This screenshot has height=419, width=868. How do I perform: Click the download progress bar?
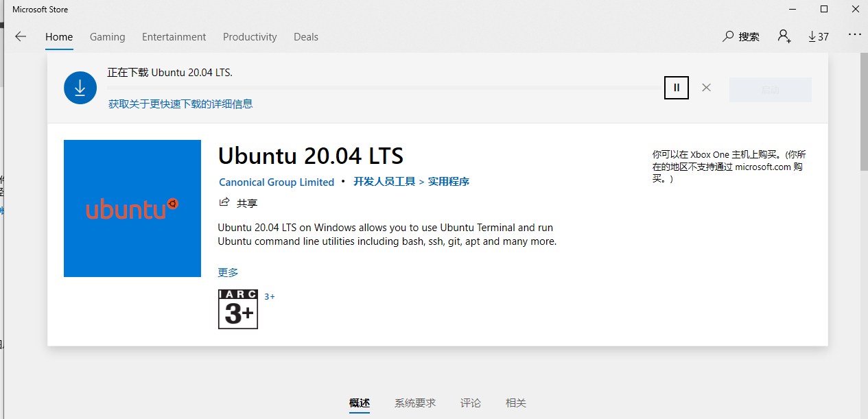384,88
